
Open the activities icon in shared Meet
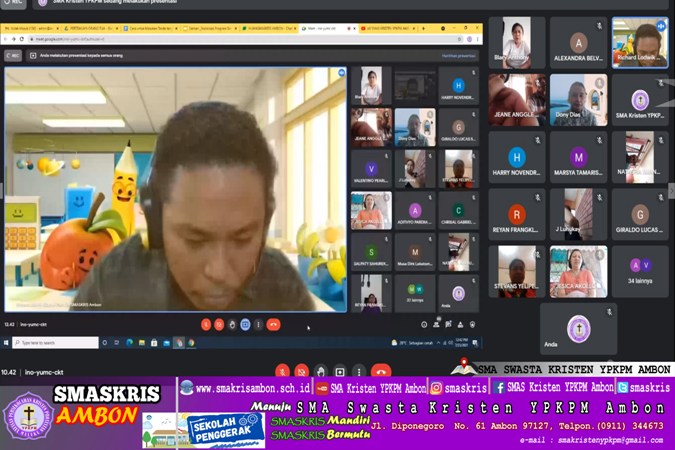(461, 325)
